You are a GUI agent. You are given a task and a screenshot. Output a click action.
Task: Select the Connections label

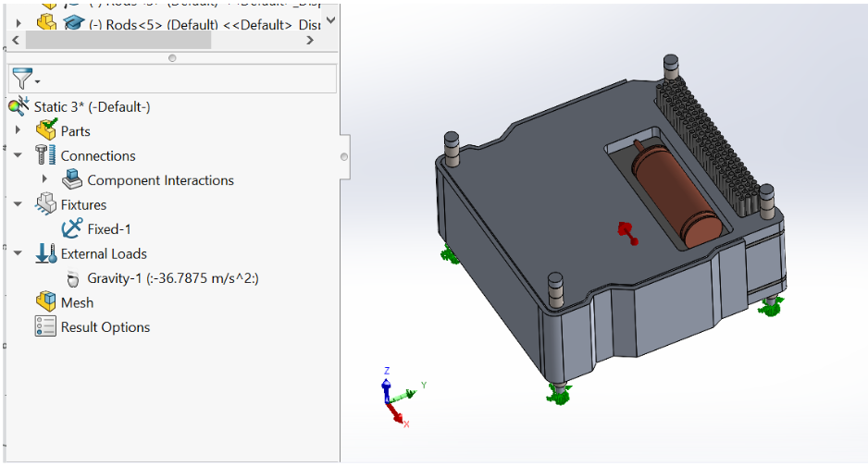click(98, 156)
